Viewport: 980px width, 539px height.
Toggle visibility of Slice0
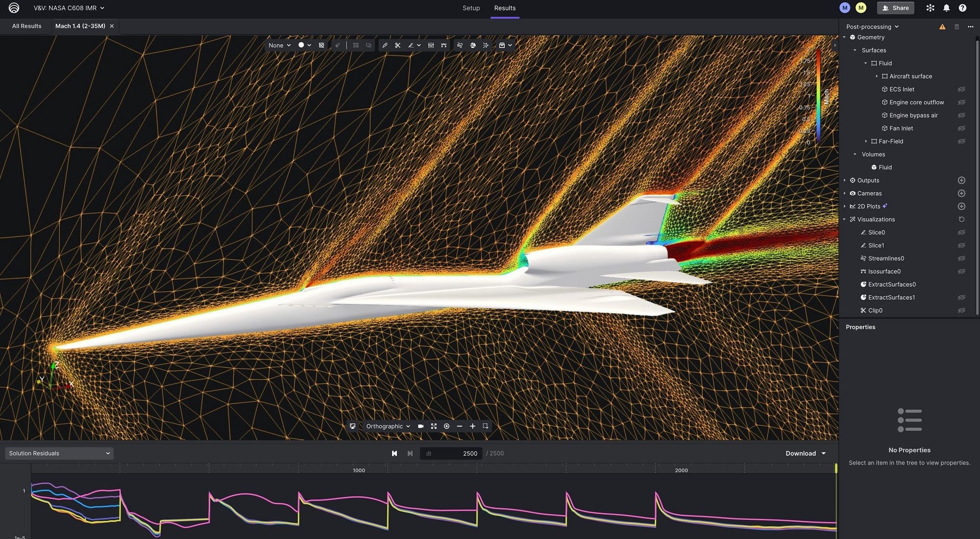961,233
